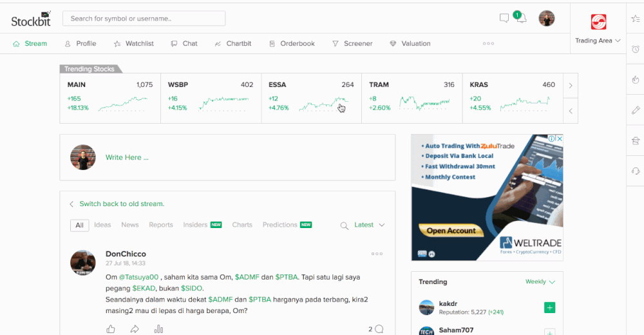Screen dimensions: 644x335
Task: Open the Chartbit tab
Action: pos(233,44)
